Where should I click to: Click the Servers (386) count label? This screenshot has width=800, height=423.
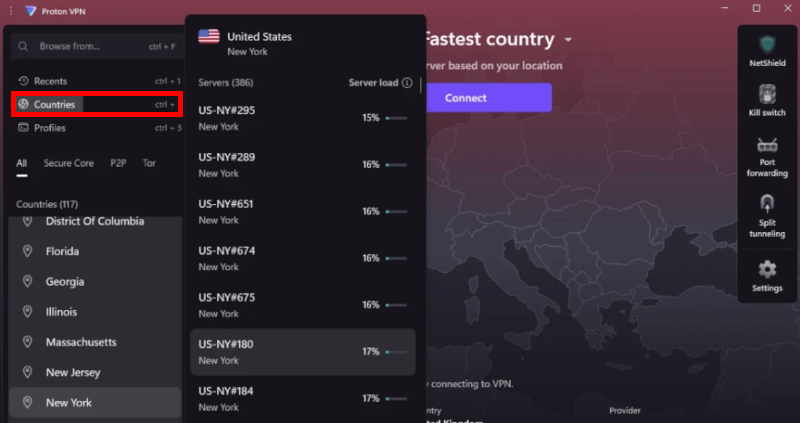pyautogui.click(x=226, y=83)
